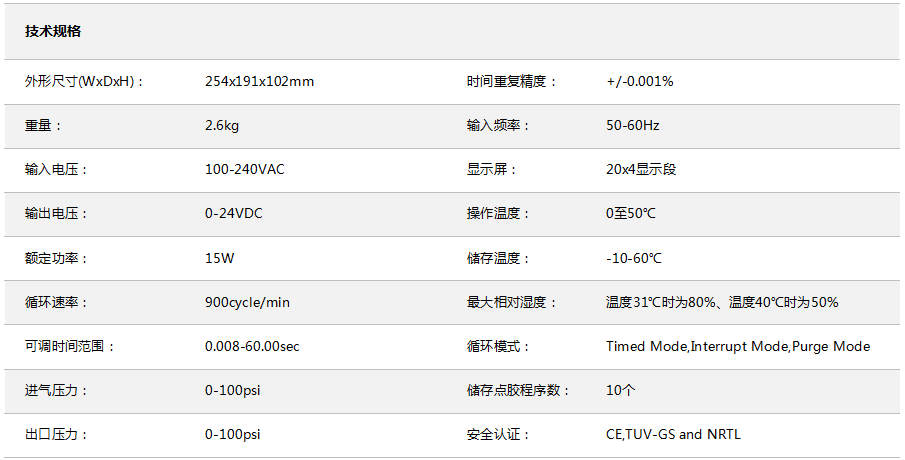
Task: Click the 20x4显示段 display value
Action: pyautogui.click(x=641, y=170)
